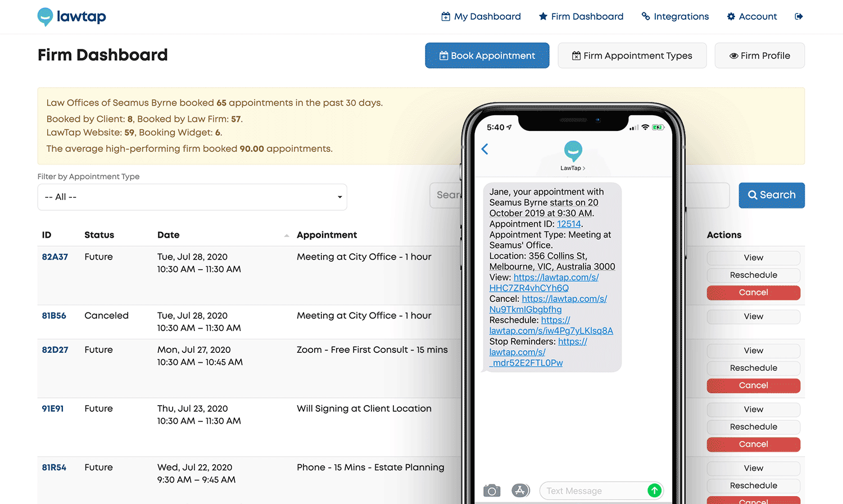Reschedule the Zoom Free First Consult appointment
The image size is (843, 504).
coord(754,368)
